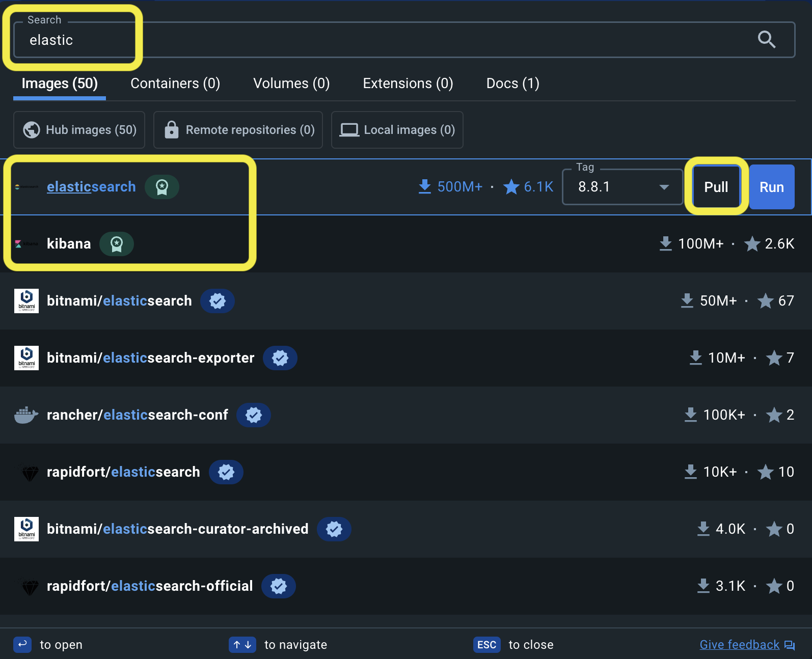This screenshot has width=812, height=659.
Task: Click the star icon next to 6.1K
Action: pyautogui.click(x=511, y=187)
